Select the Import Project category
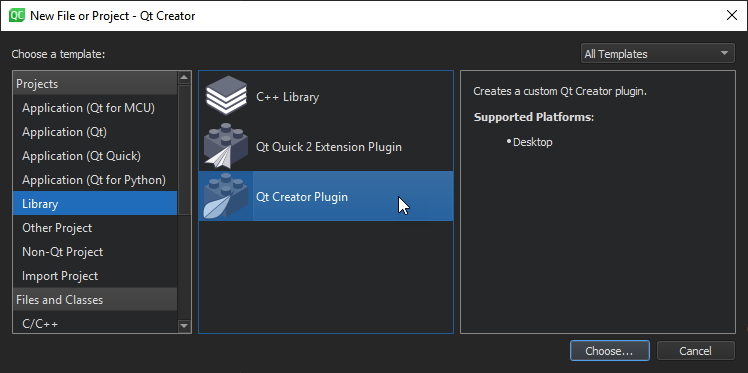748x373 pixels. [95, 276]
